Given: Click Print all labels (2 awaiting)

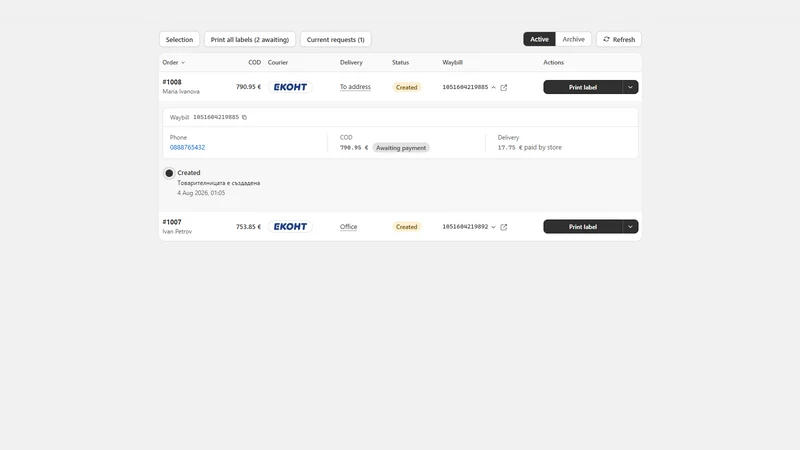Looking at the screenshot, I should pos(250,39).
